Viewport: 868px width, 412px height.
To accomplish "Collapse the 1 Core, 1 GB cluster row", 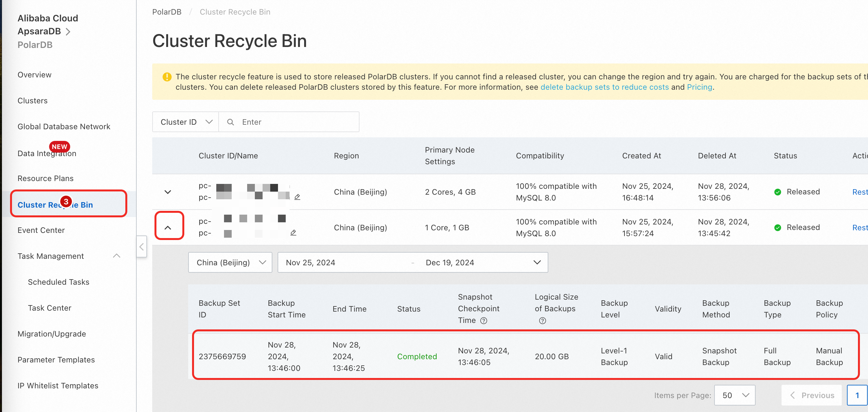I will 168,228.
